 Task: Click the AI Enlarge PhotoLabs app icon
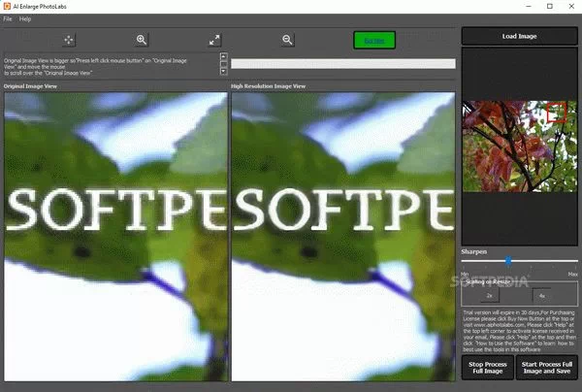pyautogui.click(x=7, y=7)
